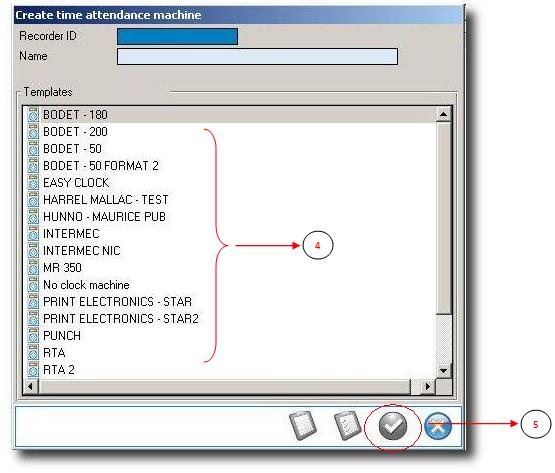Click the horizontal scroll right arrow

point(428,386)
